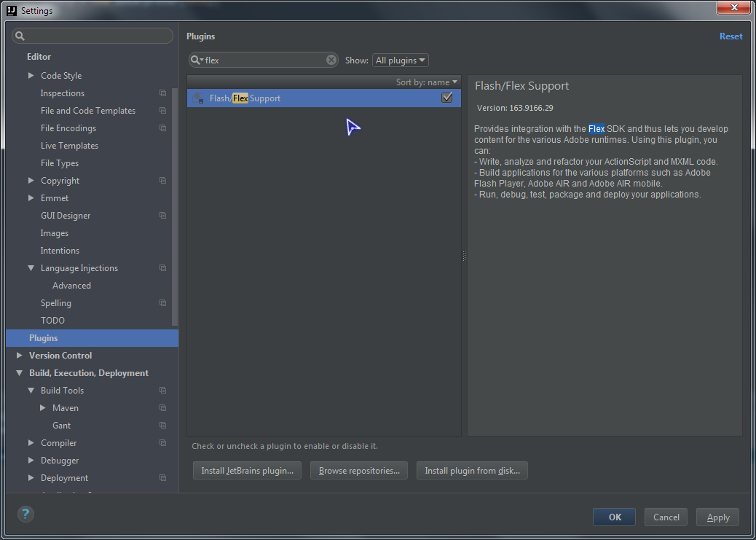This screenshot has height=540, width=756.
Task: Click the project-level icon beside Maven
Action: point(163,408)
